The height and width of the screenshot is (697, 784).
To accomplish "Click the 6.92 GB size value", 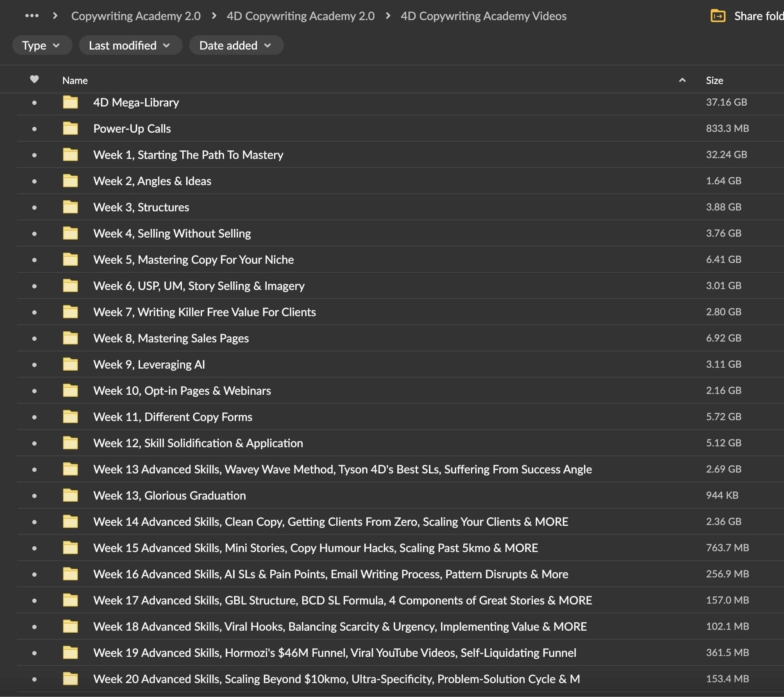I will 723,338.
